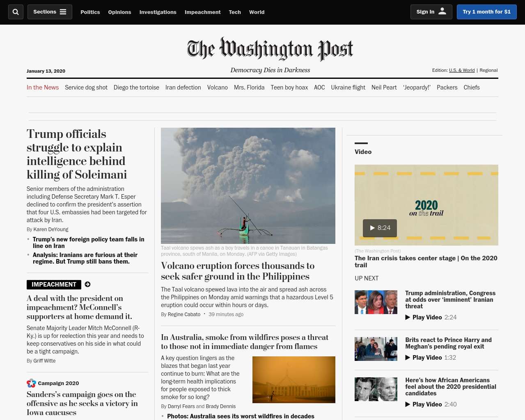
Task: Open the search magnifier icon
Action: coord(16,12)
